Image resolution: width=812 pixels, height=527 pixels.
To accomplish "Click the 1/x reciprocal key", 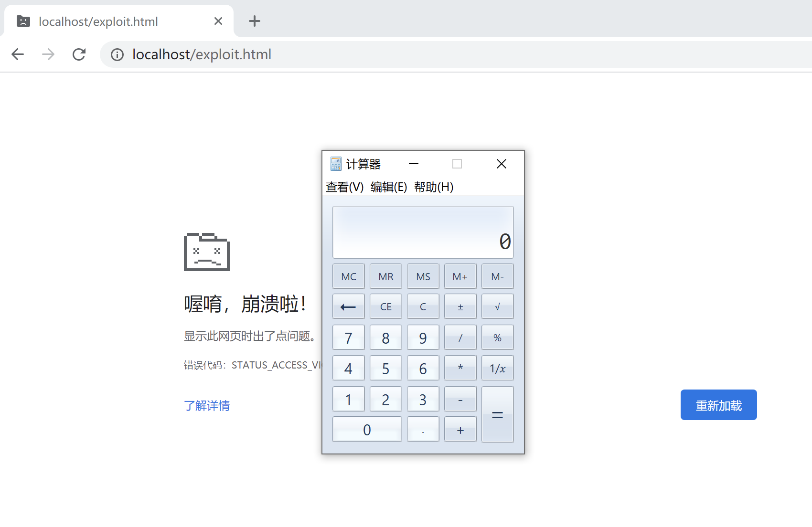I will pyautogui.click(x=498, y=368).
